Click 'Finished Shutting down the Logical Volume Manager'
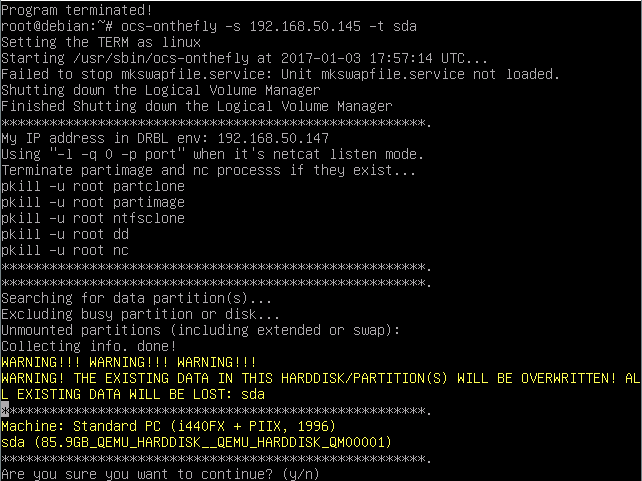 click(197, 106)
